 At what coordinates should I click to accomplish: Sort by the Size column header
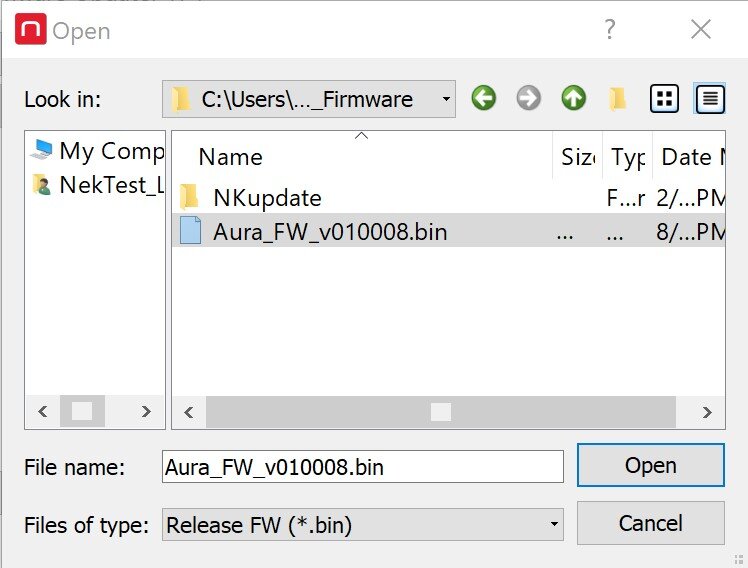tap(578, 157)
